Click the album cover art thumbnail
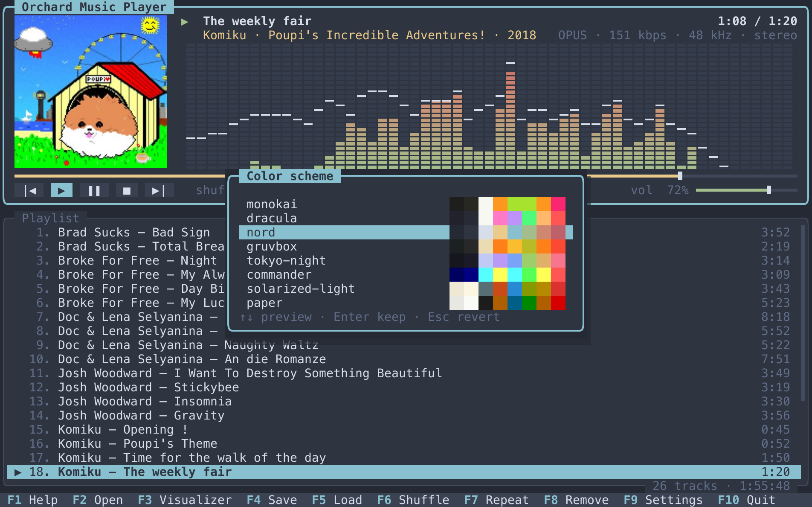This screenshot has height=507, width=812. (x=90, y=91)
